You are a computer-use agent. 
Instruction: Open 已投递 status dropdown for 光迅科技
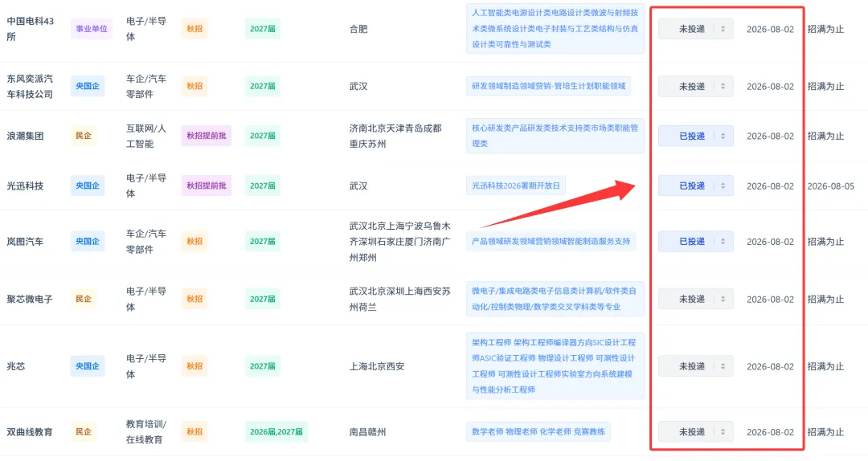coord(695,186)
